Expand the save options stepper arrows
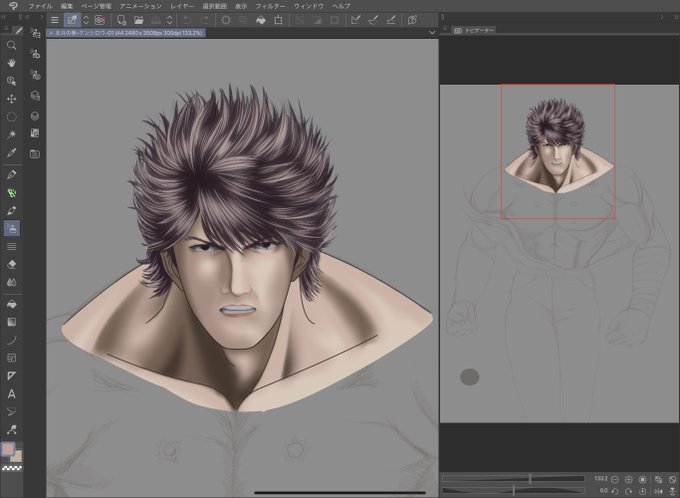Screen dimensions: 680x498 coord(170,20)
